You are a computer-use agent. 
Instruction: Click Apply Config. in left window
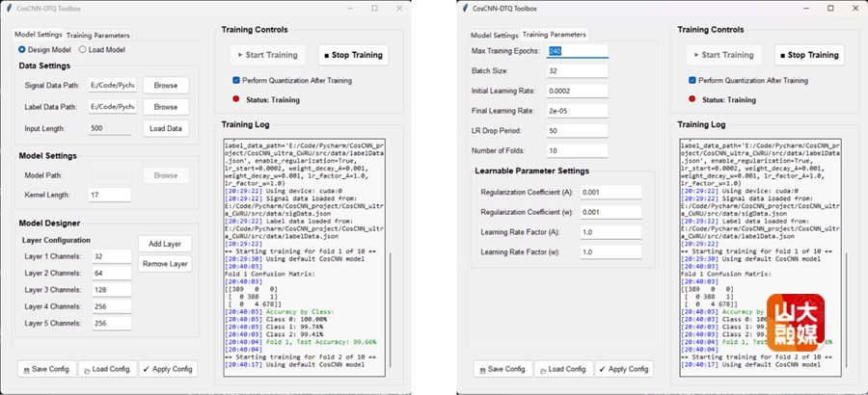pos(168,369)
